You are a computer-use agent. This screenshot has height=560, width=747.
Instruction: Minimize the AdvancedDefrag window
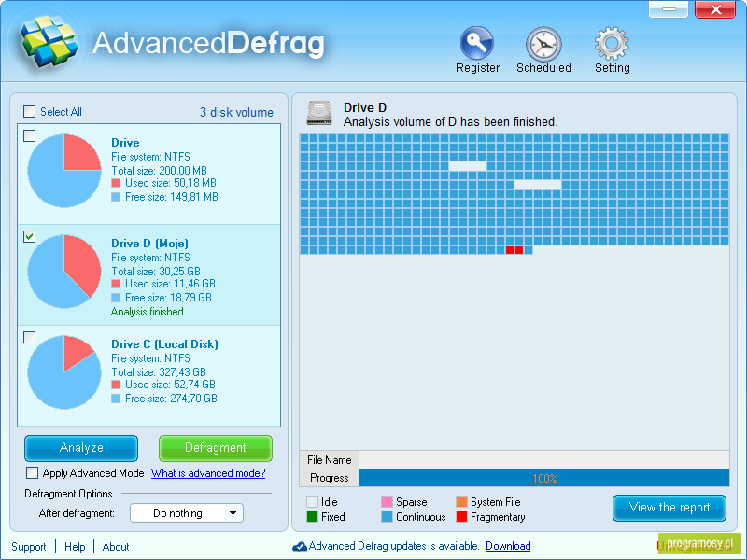(669, 9)
